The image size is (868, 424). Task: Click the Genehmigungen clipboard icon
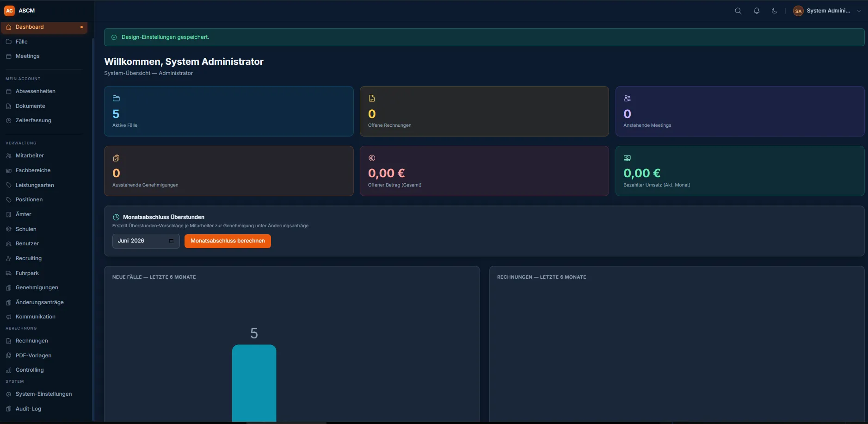click(x=8, y=288)
